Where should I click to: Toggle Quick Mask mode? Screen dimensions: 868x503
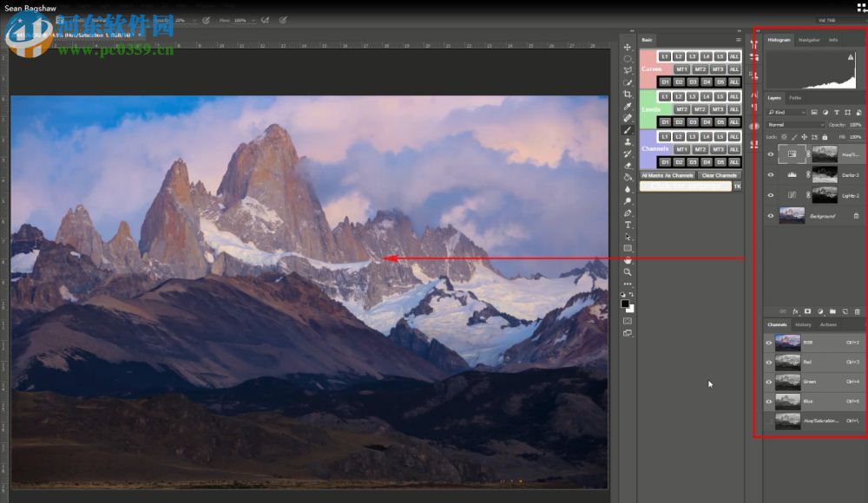[628, 321]
